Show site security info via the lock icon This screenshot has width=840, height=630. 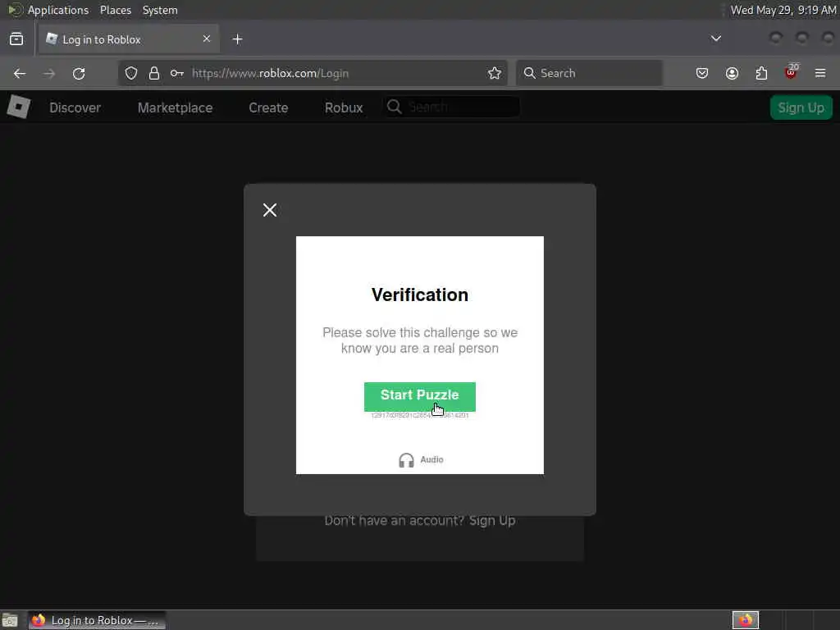point(154,73)
